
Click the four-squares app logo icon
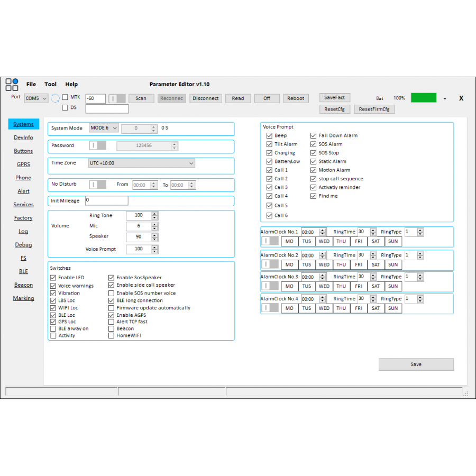click(x=12, y=85)
